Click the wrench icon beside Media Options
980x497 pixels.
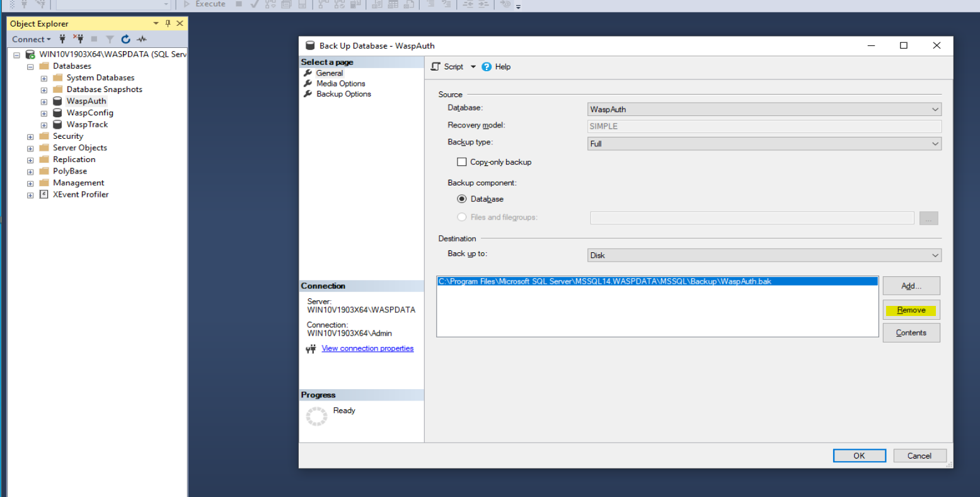tap(308, 83)
